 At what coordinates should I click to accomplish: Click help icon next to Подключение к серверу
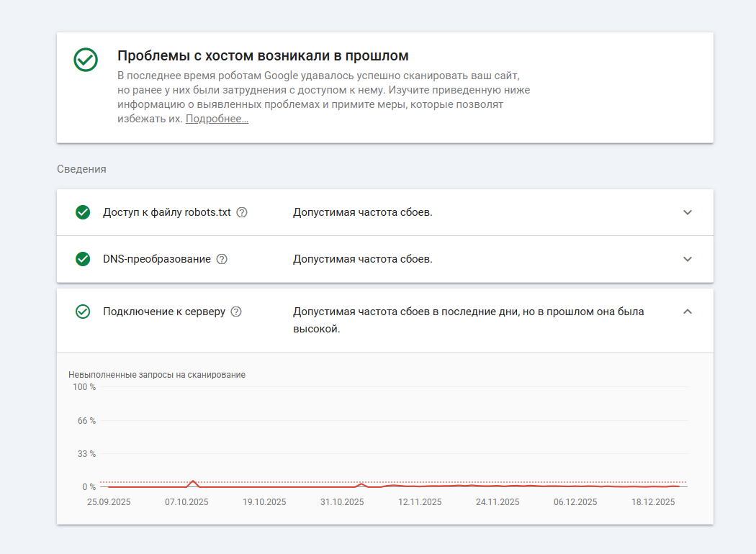[236, 312]
